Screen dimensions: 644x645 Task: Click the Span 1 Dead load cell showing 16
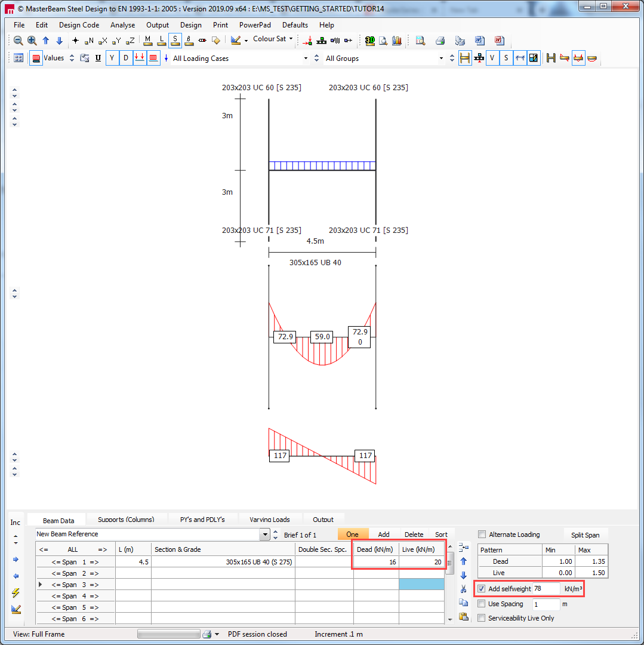(x=376, y=562)
